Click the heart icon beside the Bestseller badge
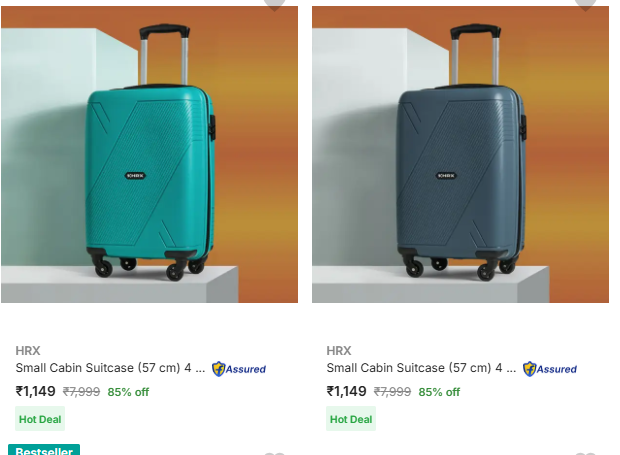 (x=274, y=453)
